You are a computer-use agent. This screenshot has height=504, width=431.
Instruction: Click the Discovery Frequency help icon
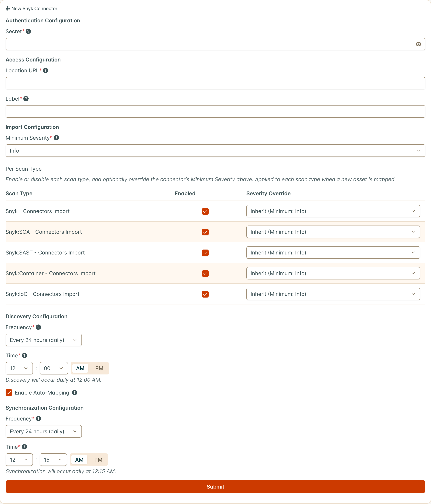pos(38,327)
